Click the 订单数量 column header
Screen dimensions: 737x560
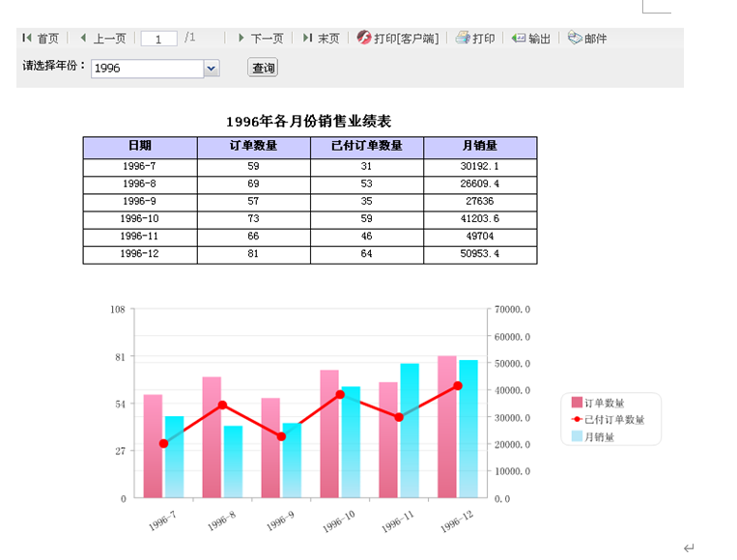coord(254,146)
